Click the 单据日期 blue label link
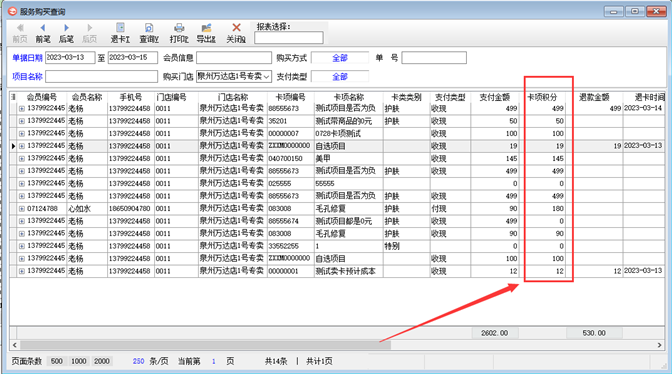 (x=27, y=57)
